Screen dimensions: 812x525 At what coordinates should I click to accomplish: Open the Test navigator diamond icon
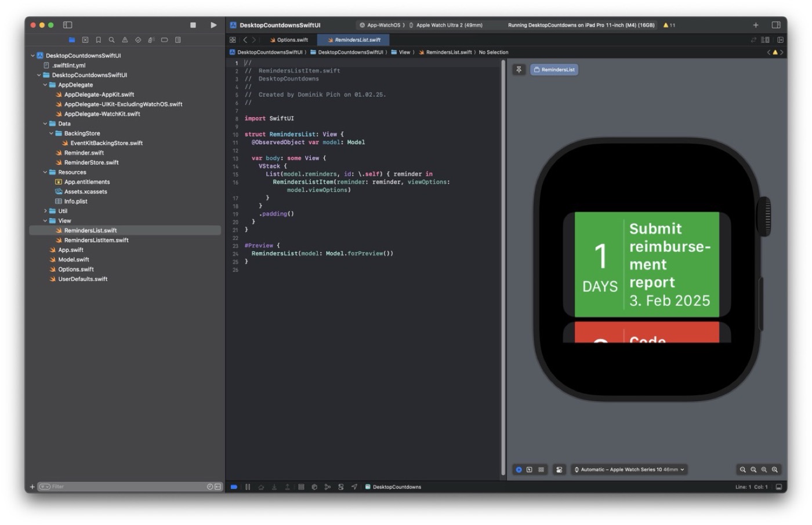pos(138,40)
